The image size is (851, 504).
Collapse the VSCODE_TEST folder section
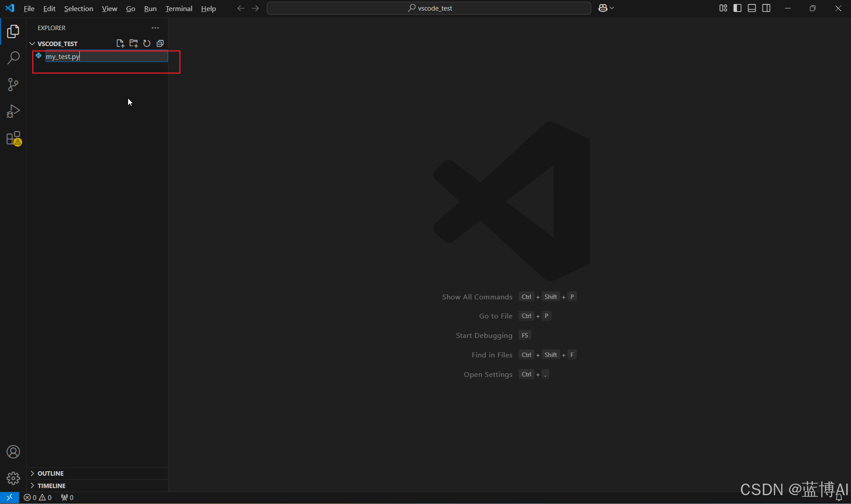point(32,43)
